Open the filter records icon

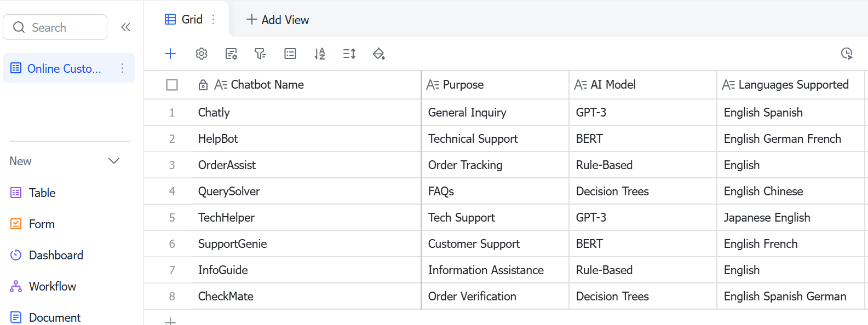[x=260, y=54]
